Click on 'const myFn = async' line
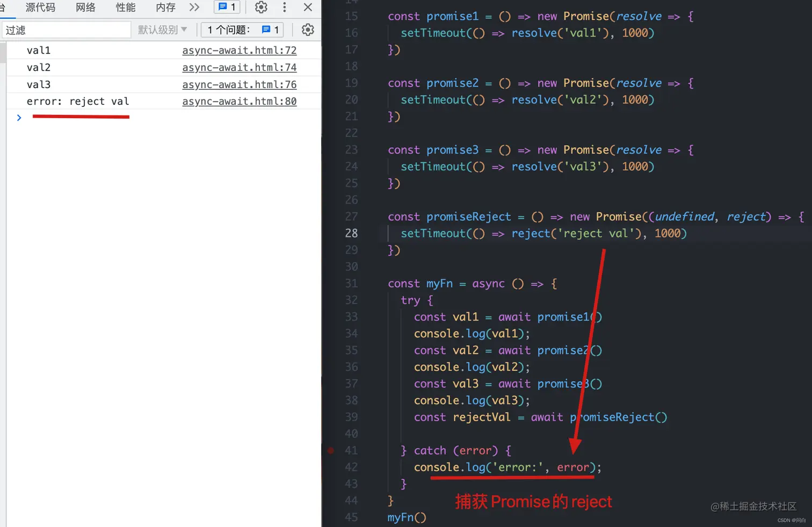Screen dimensions: 812x527 [473, 284]
